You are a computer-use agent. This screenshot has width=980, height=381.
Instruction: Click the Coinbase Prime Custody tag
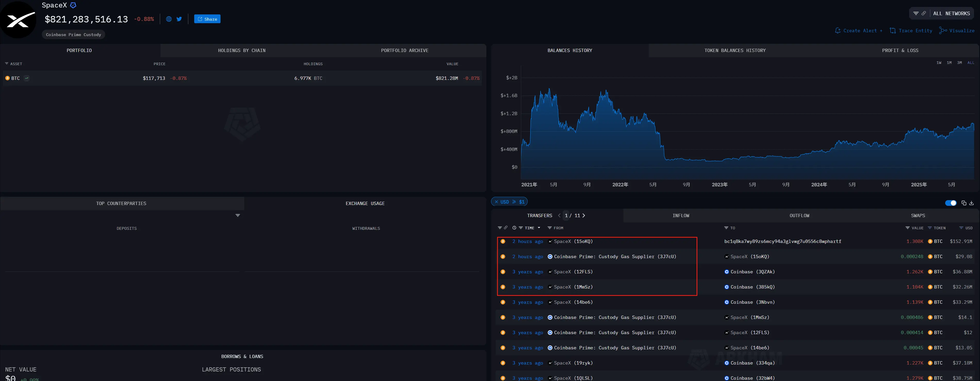tap(73, 35)
